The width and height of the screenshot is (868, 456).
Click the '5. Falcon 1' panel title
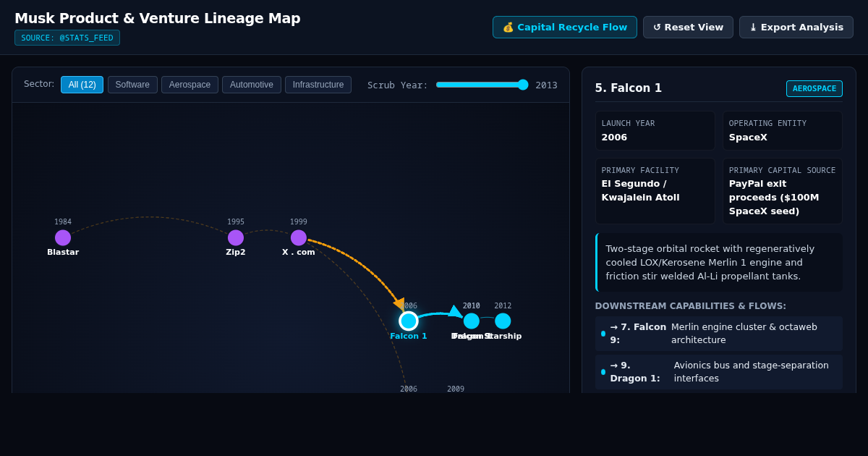[629, 88]
